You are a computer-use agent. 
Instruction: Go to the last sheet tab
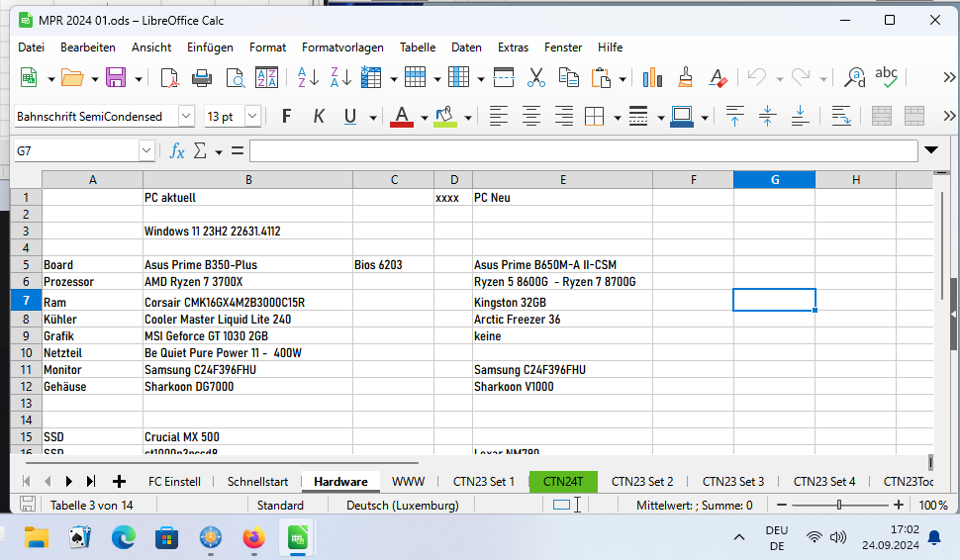pos(91,482)
